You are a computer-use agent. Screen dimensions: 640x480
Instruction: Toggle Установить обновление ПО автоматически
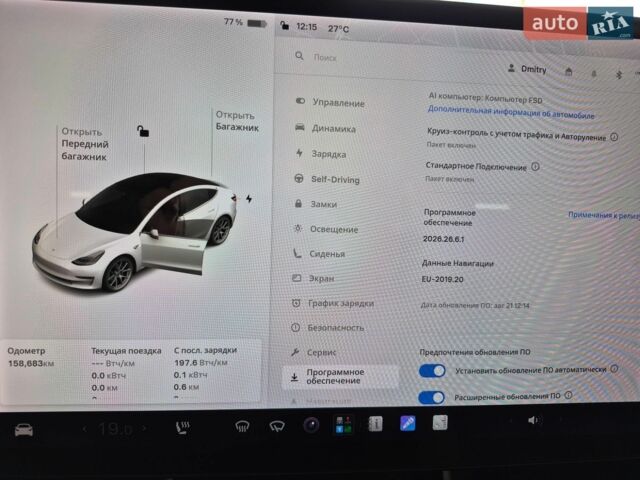pyautogui.click(x=432, y=371)
